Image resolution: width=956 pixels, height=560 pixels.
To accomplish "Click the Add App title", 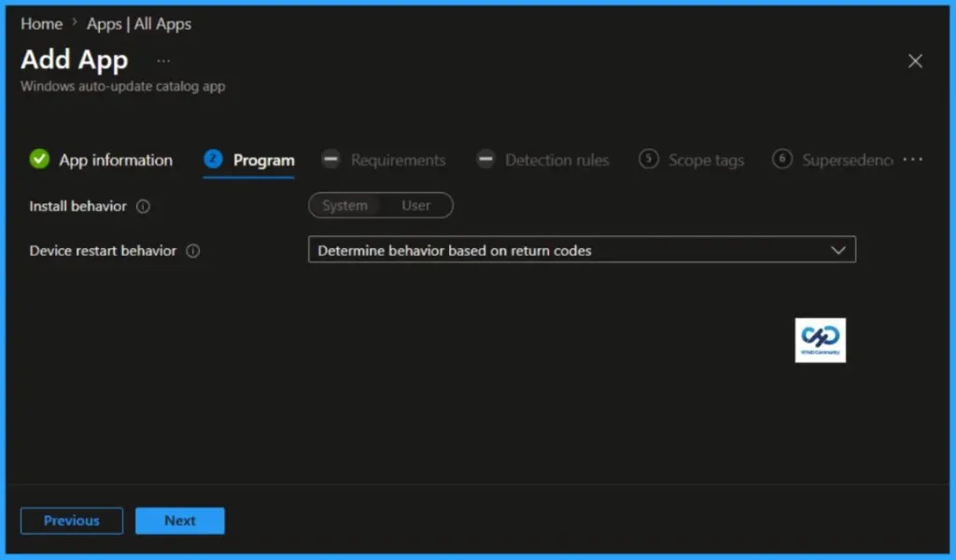I will pyautogui.click(x=75, y=60).
